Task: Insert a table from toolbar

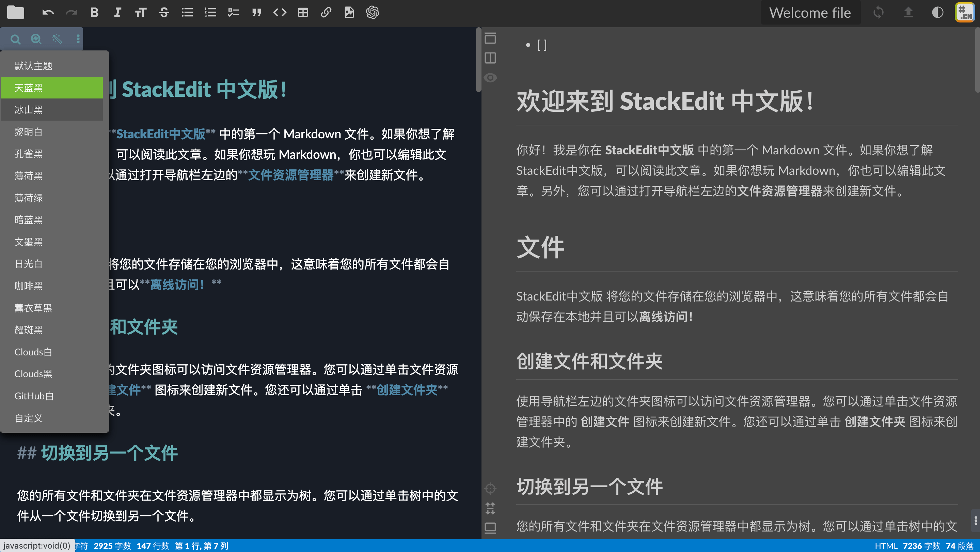Action: coord(303,13)
